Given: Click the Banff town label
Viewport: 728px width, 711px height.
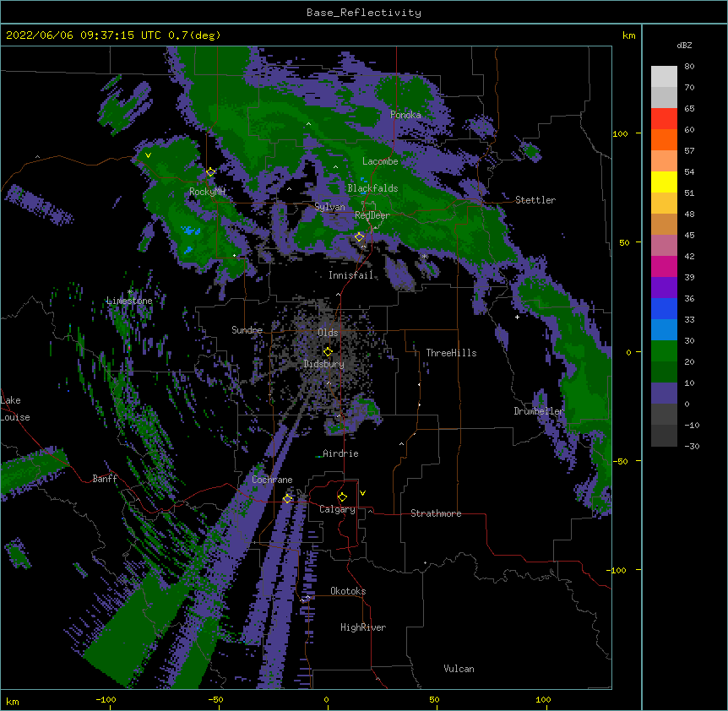Looking at the screenshot, I should pyautogui.click(x=105, y=479).
